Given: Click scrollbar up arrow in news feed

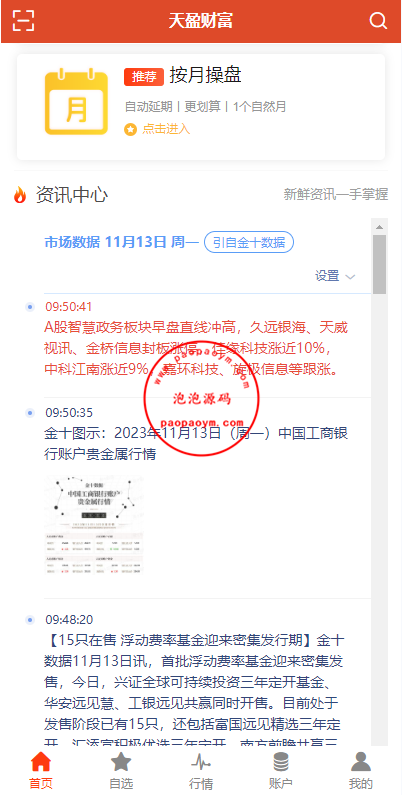Looking at the screenshot, I should click(x=379, y=226).
